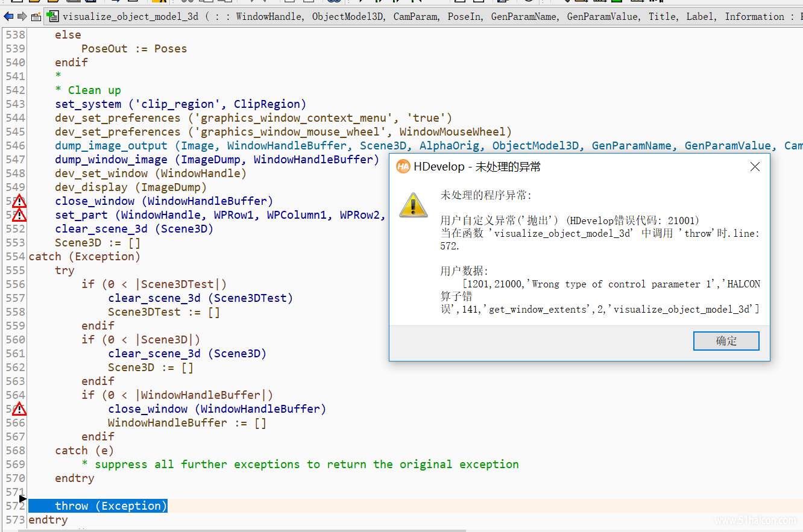
Task: Select the throw (Exception) line
Action: click(x=111, y=506)
